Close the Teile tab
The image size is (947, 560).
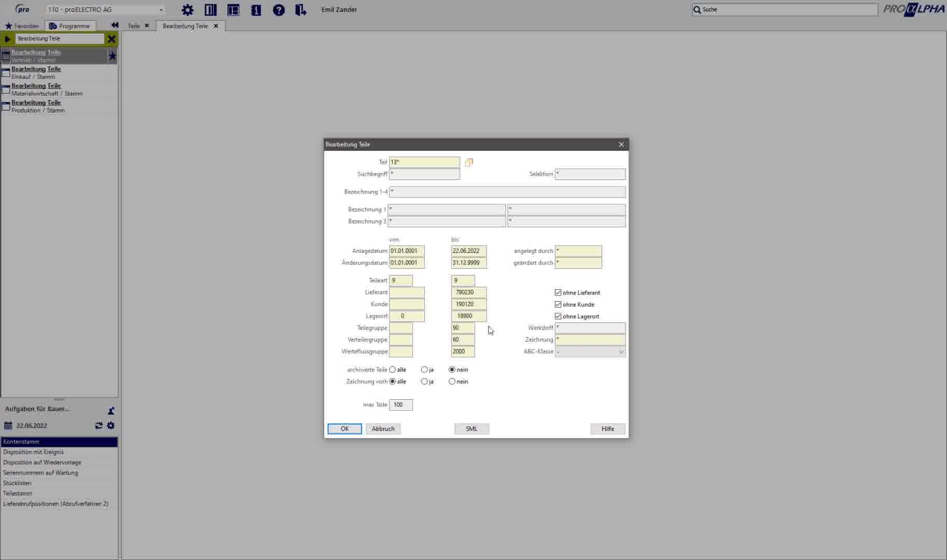click(147, 25)
